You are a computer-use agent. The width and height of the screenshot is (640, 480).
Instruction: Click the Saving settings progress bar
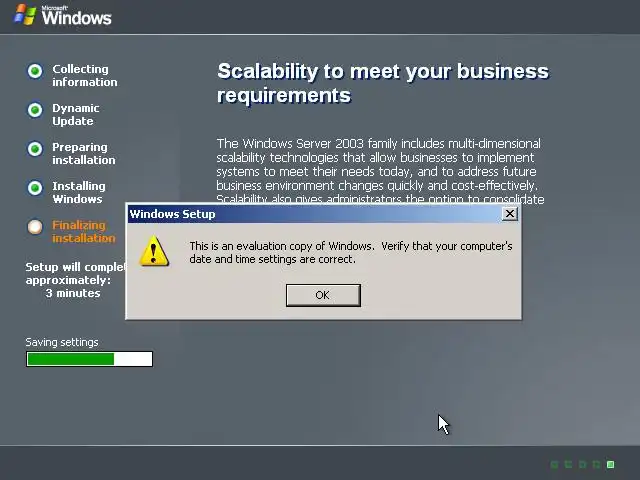point(89,359)
